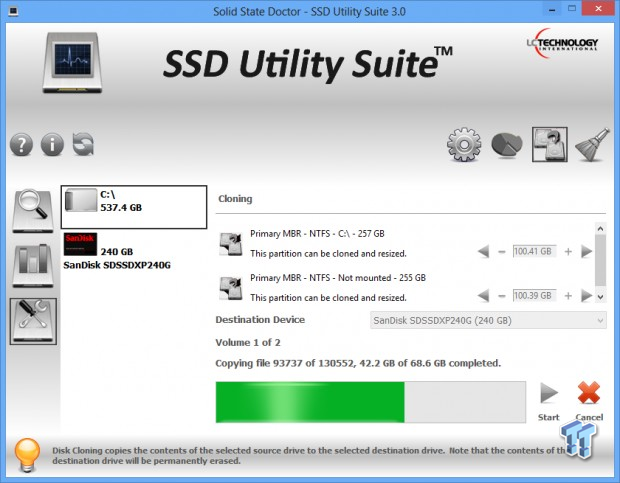The height and width of the screenshot is (483, 620).
Task: Click the SSD Utility Suite monitor logo
Action: coord(72,63)
